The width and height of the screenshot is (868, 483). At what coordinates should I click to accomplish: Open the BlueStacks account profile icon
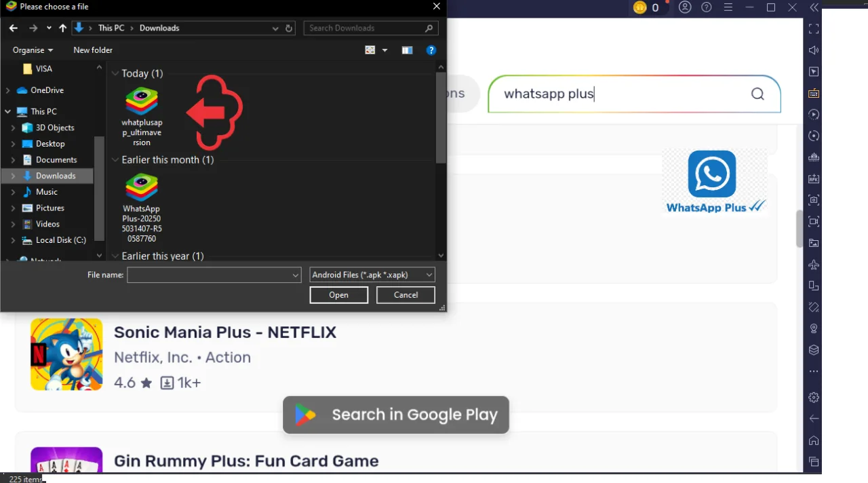[x=685, y=7]
